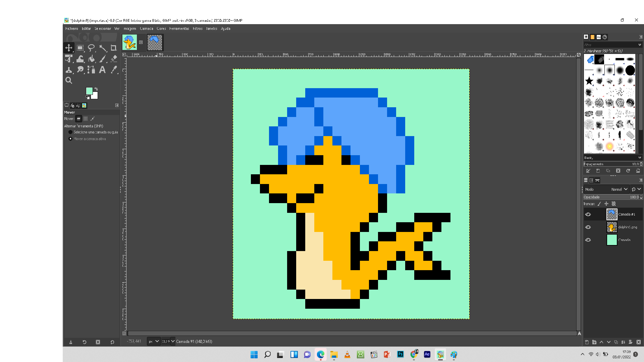Toggle visibility of dolphin layer
The image size is (644, 362).
click(x=588, y=227)
